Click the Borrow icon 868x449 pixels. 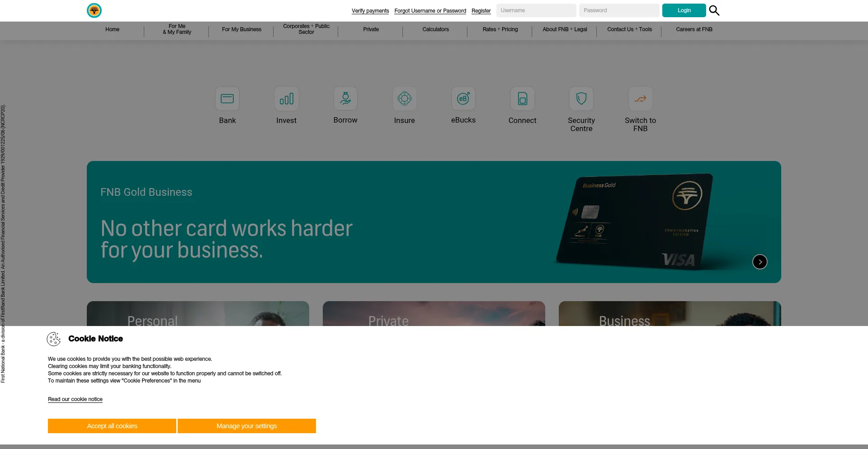(x=345, y=99)
